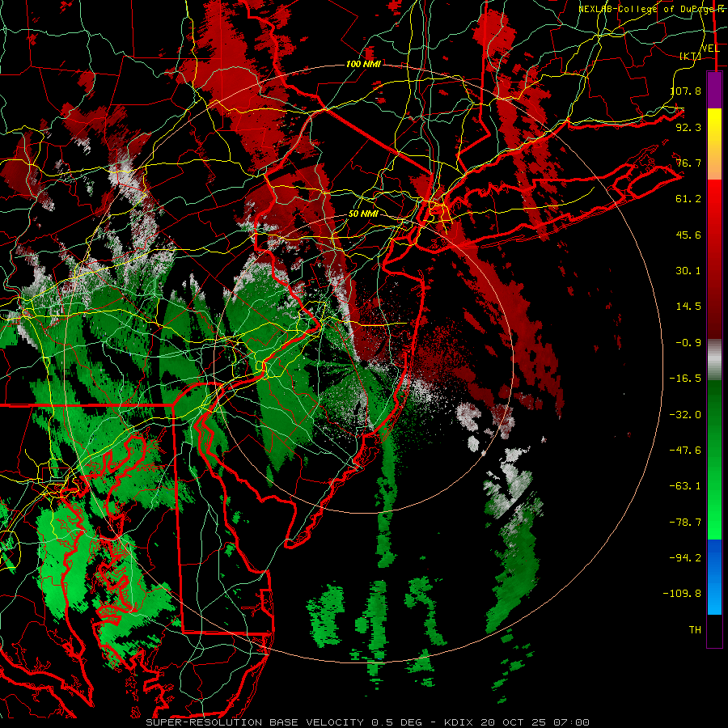Click the gray near-zero segment of the color bar
728x728 pixels.
(714, 360)
